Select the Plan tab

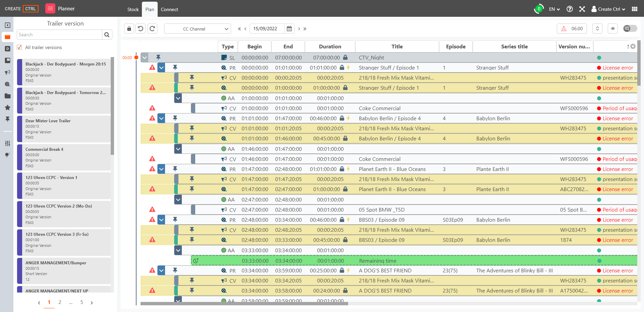150,9
